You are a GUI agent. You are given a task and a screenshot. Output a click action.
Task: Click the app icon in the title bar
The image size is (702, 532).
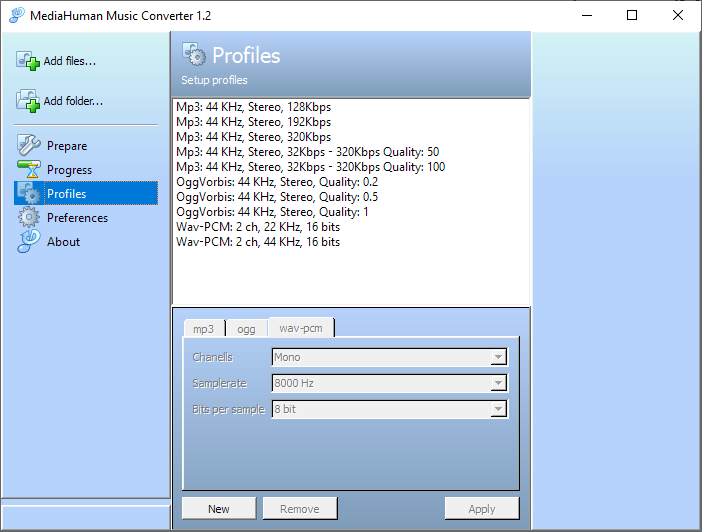coord(17,15)
